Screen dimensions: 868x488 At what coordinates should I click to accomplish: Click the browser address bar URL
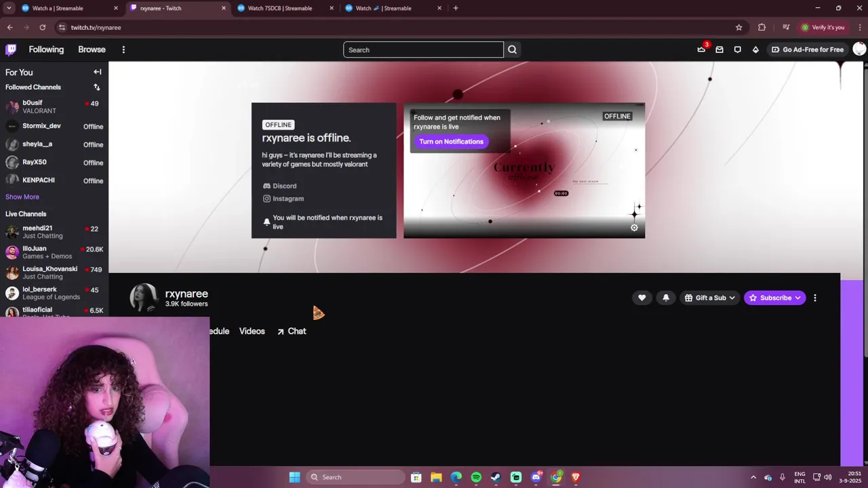tap(96, 27)
